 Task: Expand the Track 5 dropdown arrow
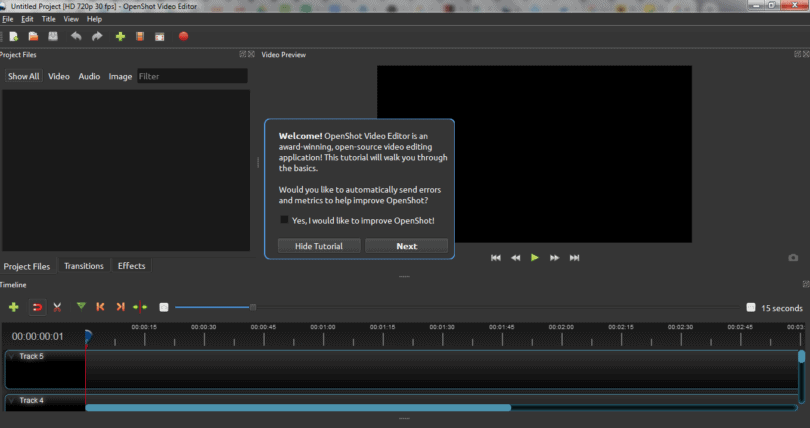11,356
